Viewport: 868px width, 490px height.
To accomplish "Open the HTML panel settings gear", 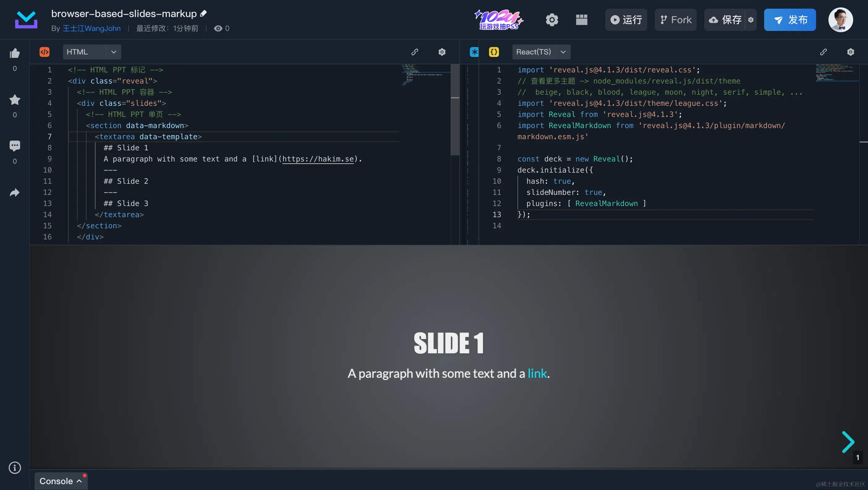I will pos(442,52).
